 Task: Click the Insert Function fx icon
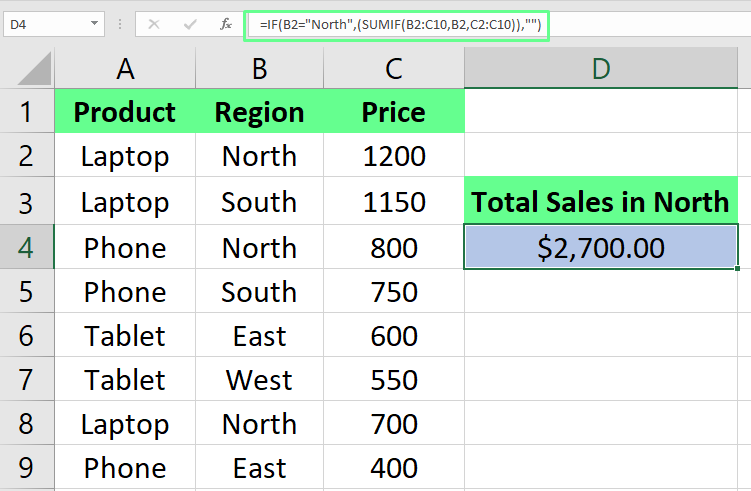226,24
